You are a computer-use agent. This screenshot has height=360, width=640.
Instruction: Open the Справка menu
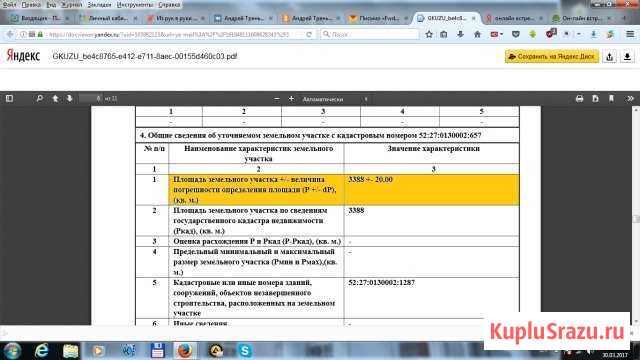point(169,4)
